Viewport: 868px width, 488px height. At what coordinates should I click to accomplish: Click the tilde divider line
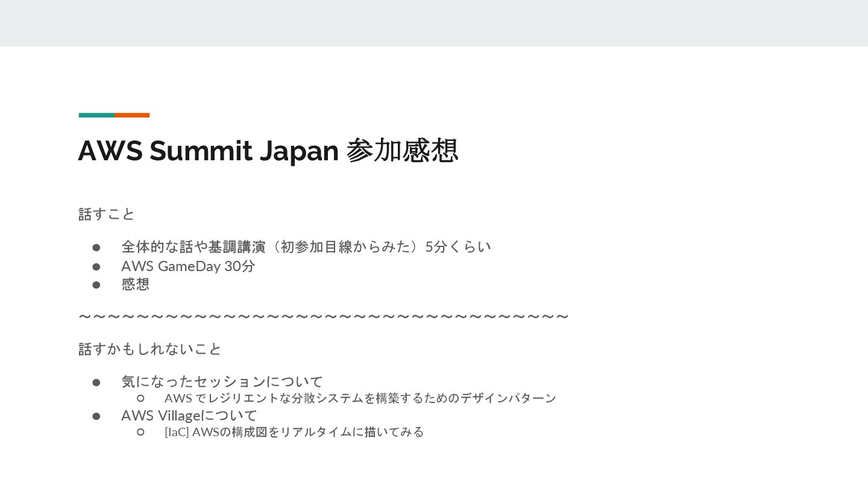point(324,316)
